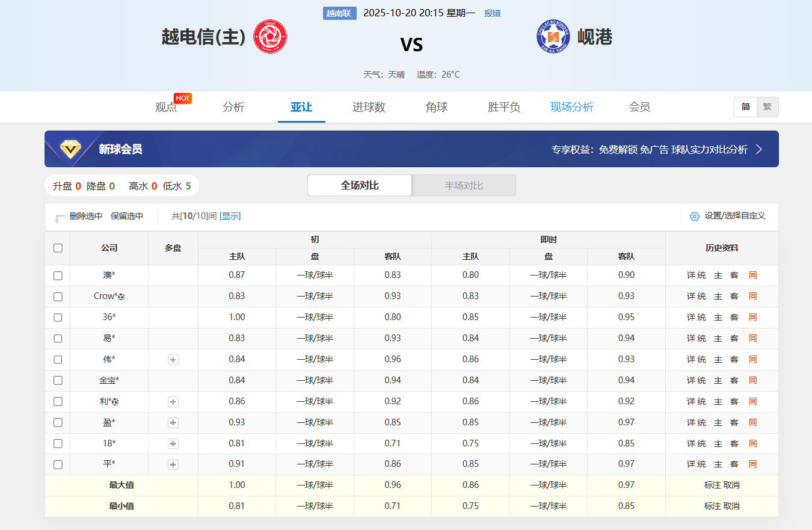Click the 删除选中 button
This screenshot has height=530, width=812.
86,216
